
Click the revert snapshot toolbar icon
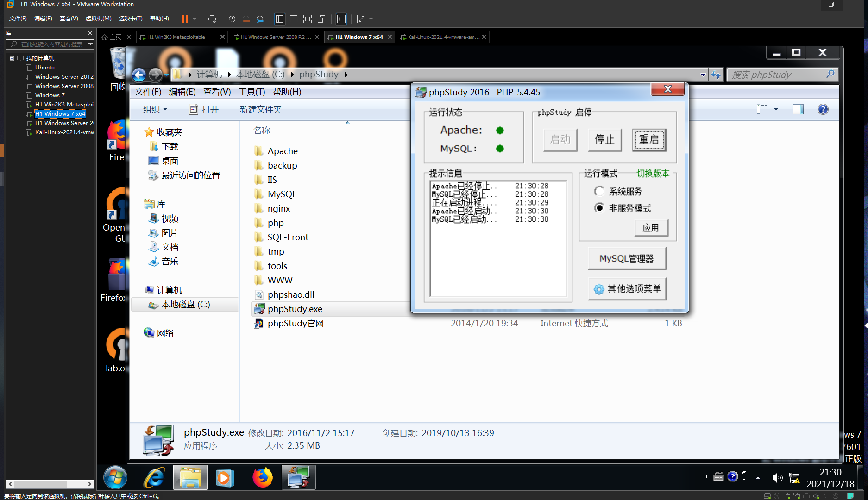tap(246, 19)
